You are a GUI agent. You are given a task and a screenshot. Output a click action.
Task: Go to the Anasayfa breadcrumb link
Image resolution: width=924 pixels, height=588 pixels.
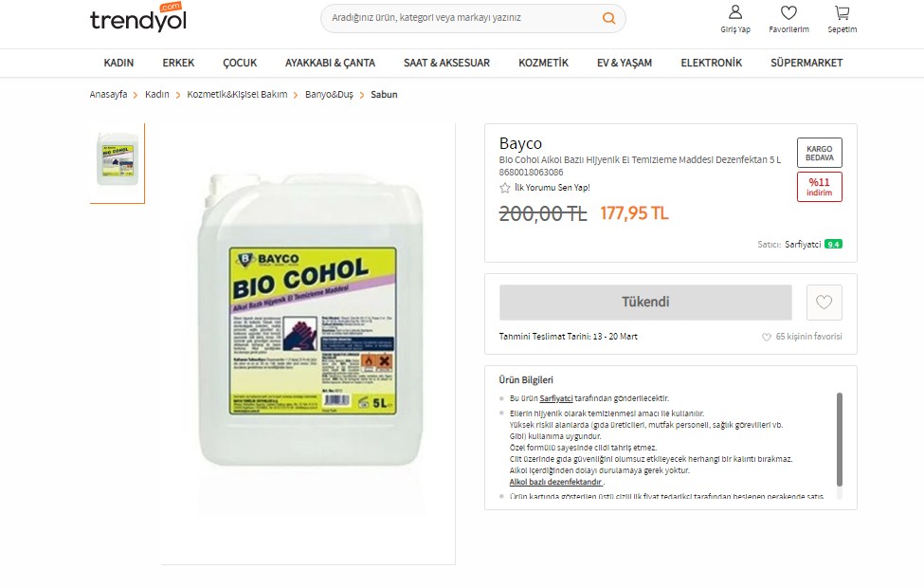click(x=108, y=94)
